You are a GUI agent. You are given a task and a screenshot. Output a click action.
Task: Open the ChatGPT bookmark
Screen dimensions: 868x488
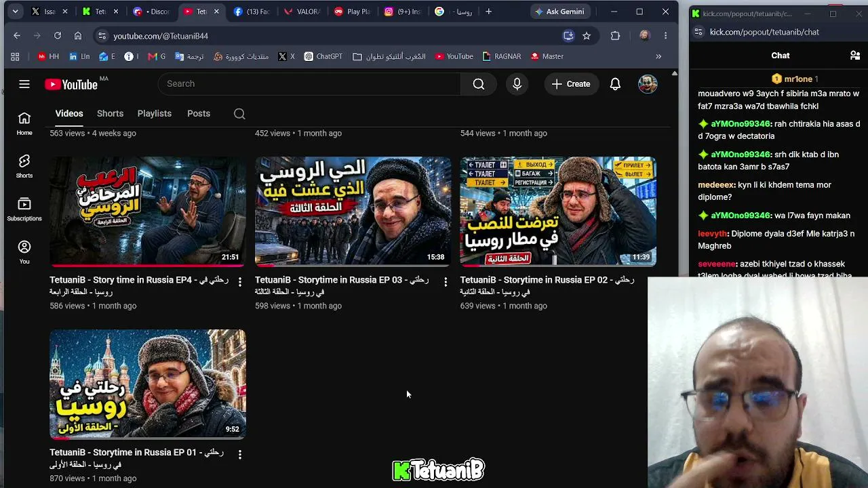coord(323,56)
